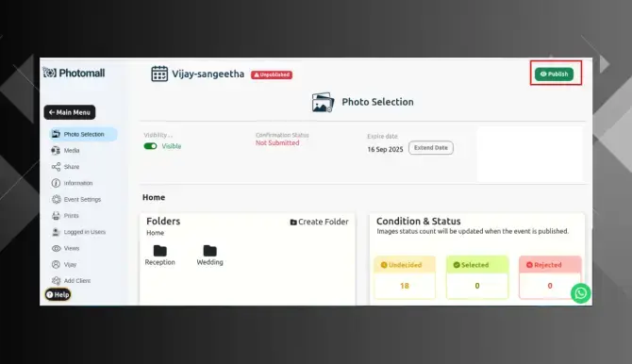
Task: Click the Photo Selection header icon
Action: (323, 103)
